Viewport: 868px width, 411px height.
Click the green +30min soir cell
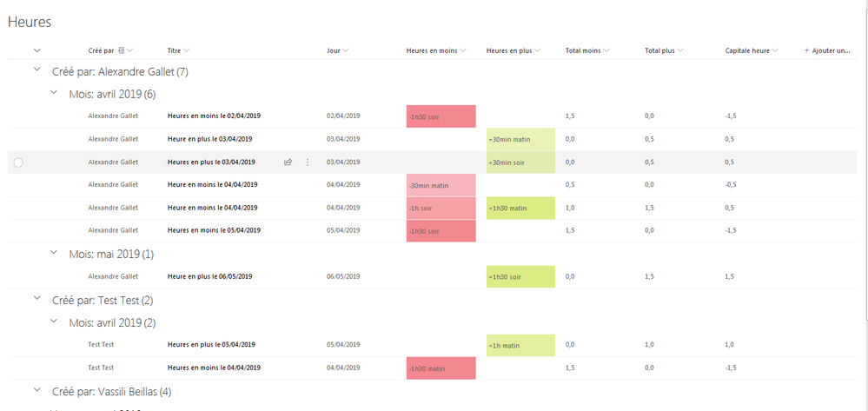tap(520, 162)
